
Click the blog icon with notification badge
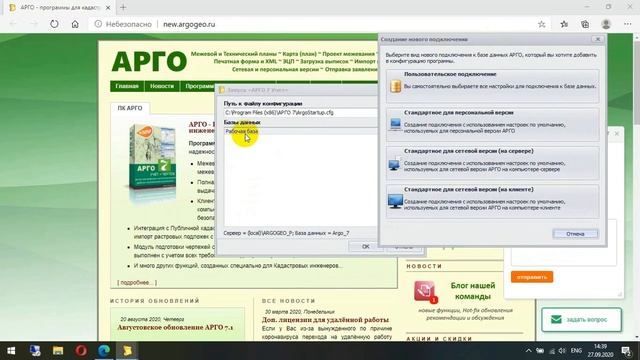[x=425, y=291]
